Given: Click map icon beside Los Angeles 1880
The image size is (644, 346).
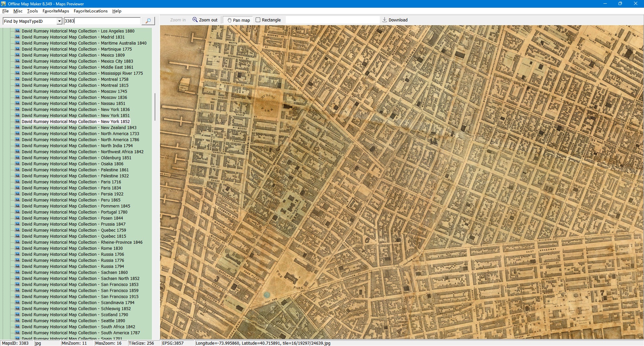Looking at the screenshot, I should click(x=17, y=31).
